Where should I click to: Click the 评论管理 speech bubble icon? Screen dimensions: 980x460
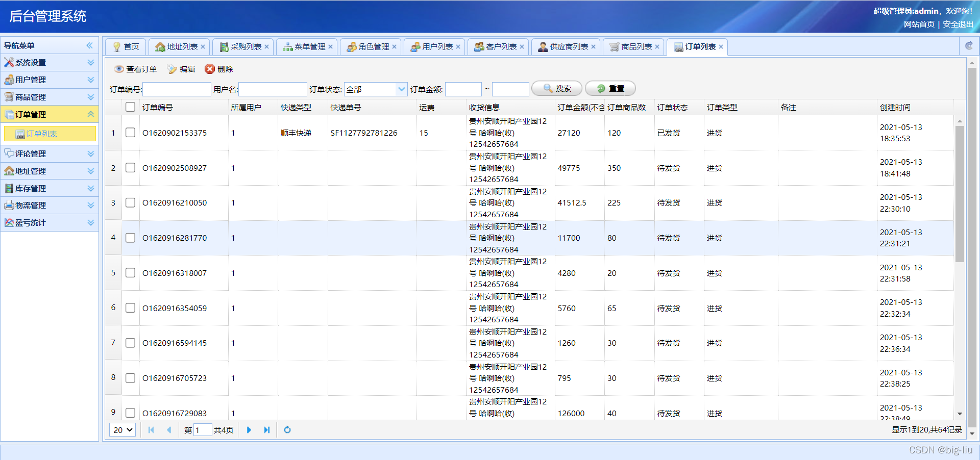pyautogui.click(x=9, y=154)
